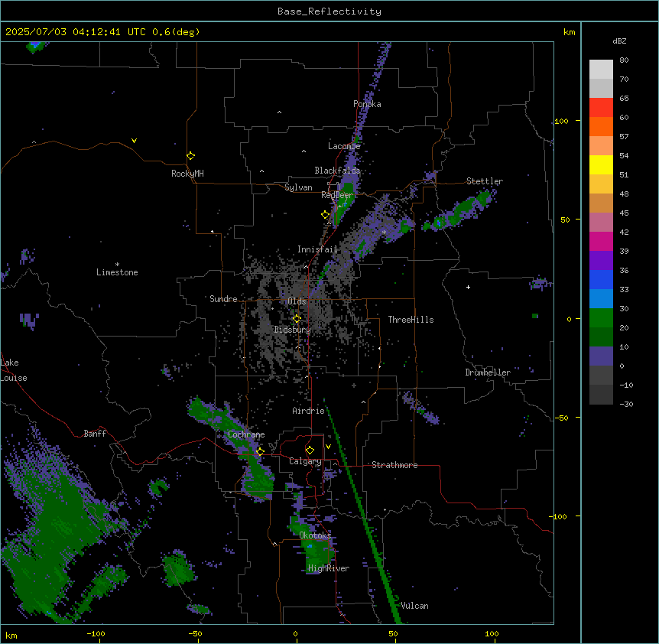The image size is (659, 644).
Task: Select the yellow 54-51 dBZ legend swatch
Action: click(x=601, y=164)
